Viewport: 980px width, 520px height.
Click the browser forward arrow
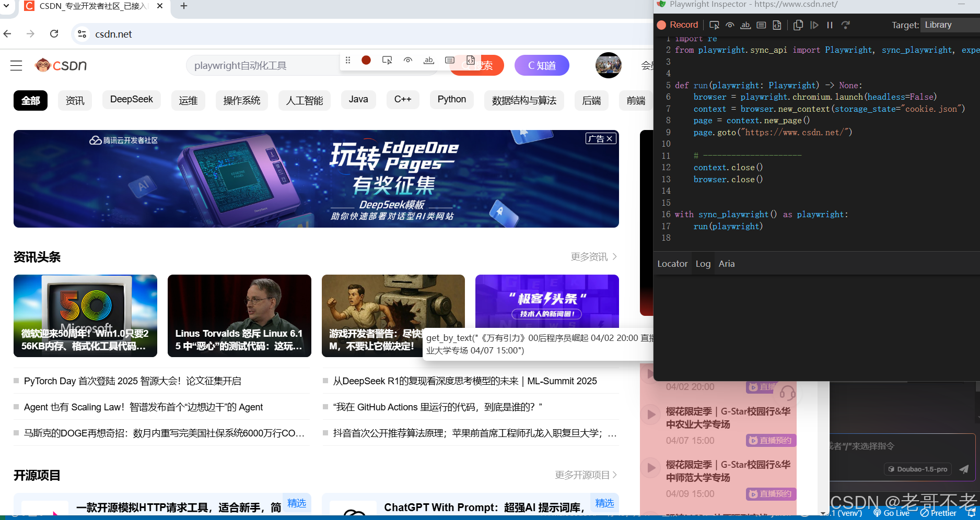point(31,34)
